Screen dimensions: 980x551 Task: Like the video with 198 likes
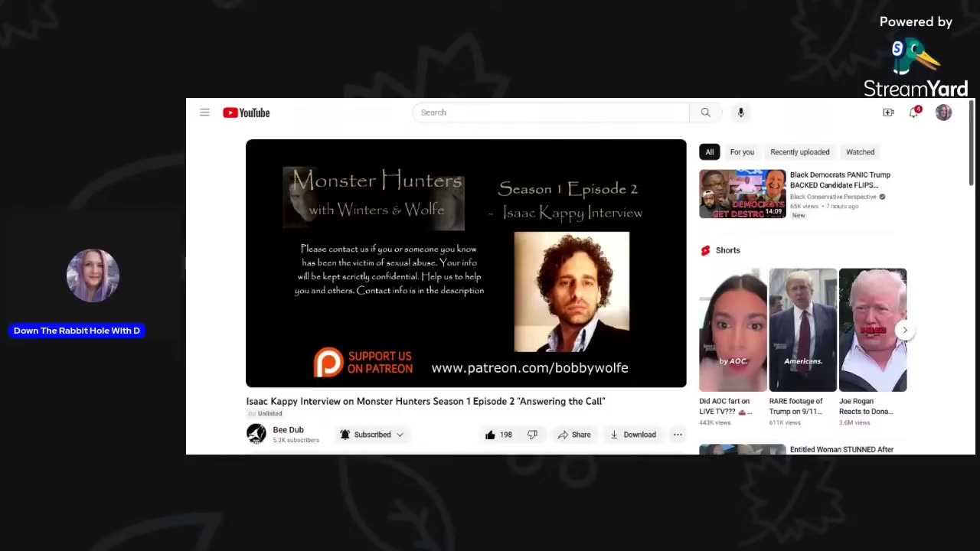(x=498, y=435)
